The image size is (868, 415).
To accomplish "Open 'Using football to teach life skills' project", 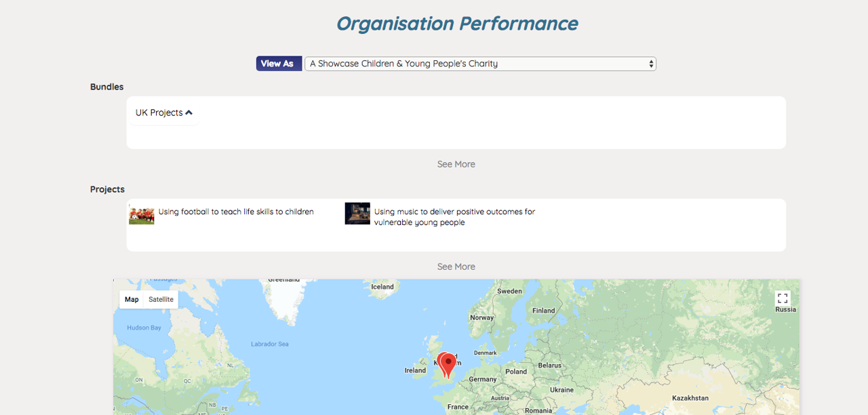I will pyautogui.click(x=236, y=212).
